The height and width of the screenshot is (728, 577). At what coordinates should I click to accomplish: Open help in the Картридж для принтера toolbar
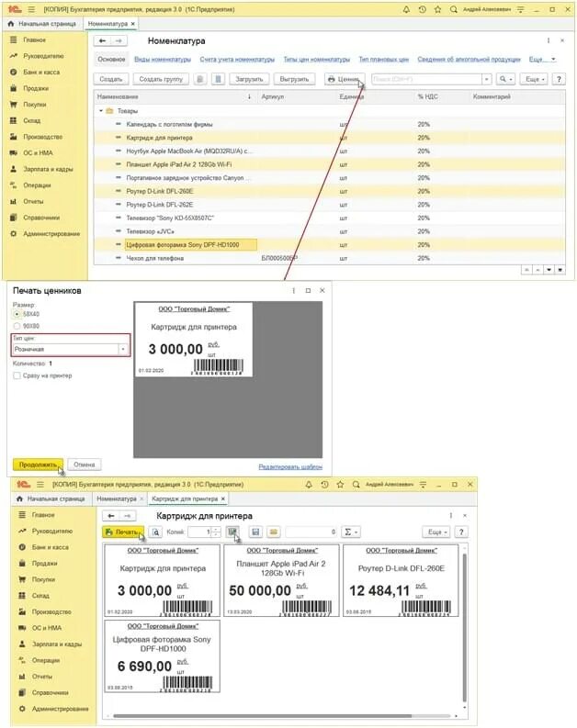click(461, 532)
